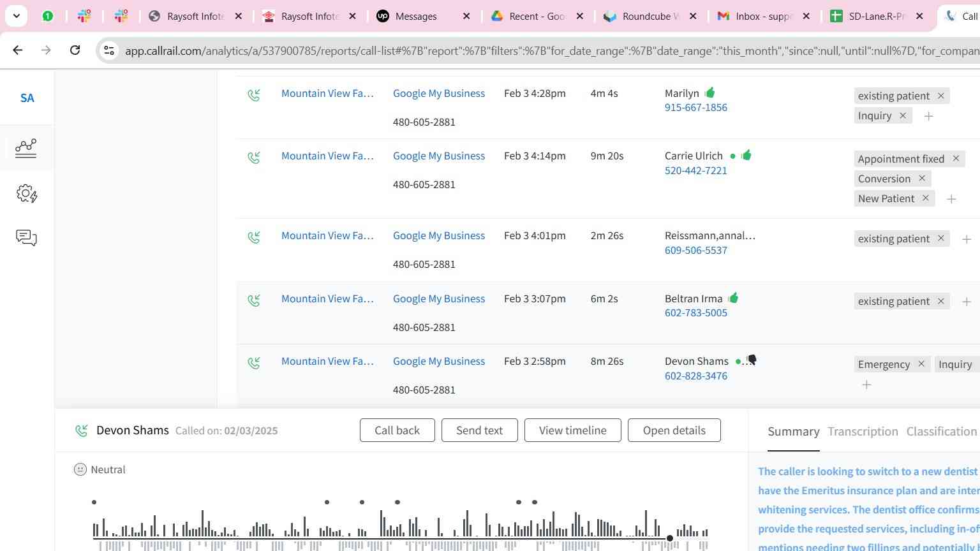Open the tab search dropdown arrow
The width and height of the screenshot is (980, 551).
pyautogui.click(x=16, y=16)
